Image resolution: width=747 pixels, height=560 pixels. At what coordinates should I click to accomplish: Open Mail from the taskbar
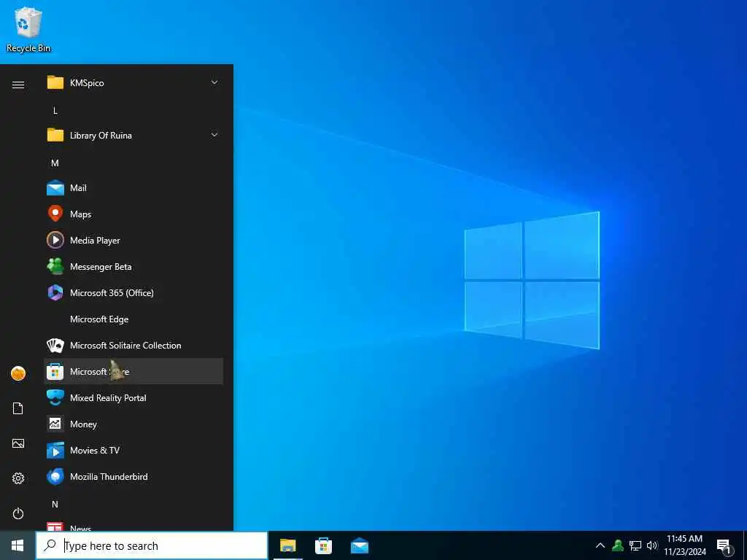(x=359, y=545)
